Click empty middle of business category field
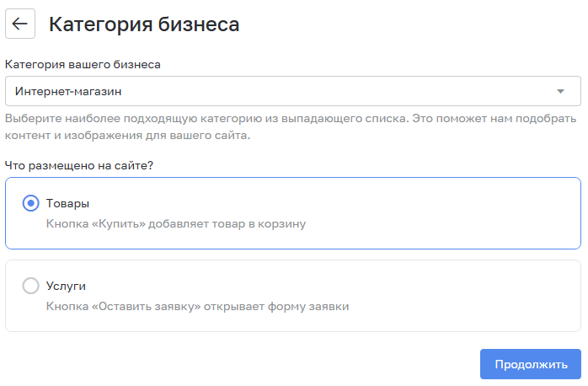The height and width of the screenshot is (386, 588). coord(337,91)
